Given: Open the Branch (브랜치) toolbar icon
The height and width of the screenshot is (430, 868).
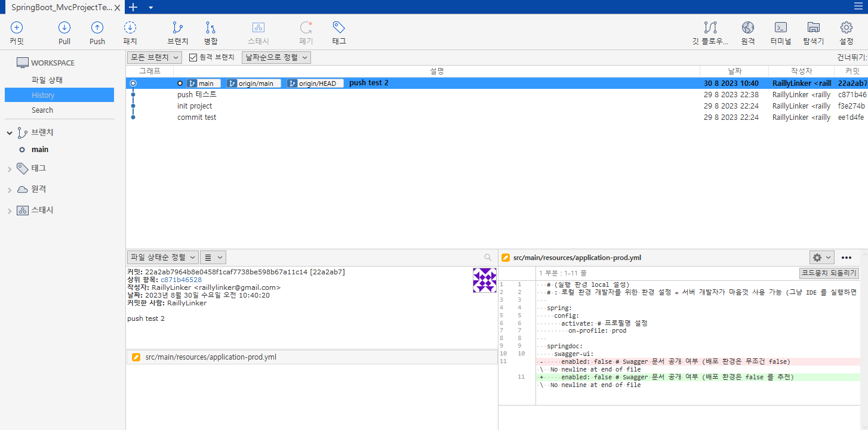Looking at the screenshot, I should coord(178,27).
